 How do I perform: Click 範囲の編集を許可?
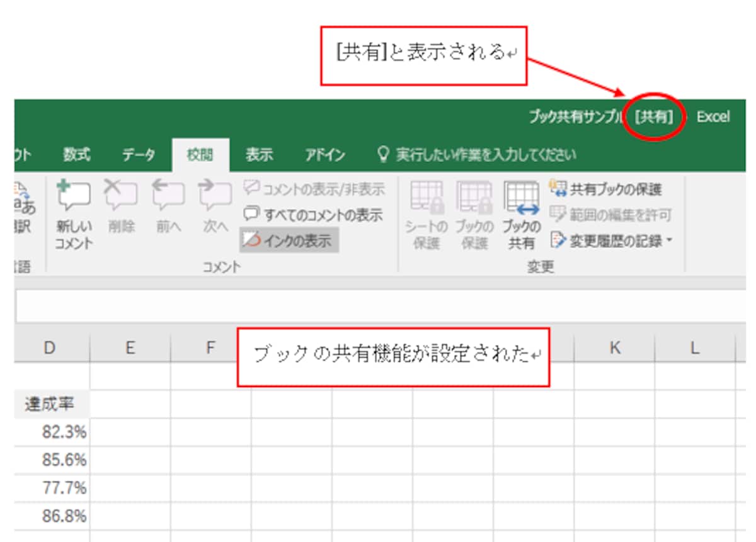(x=610, y=215)
